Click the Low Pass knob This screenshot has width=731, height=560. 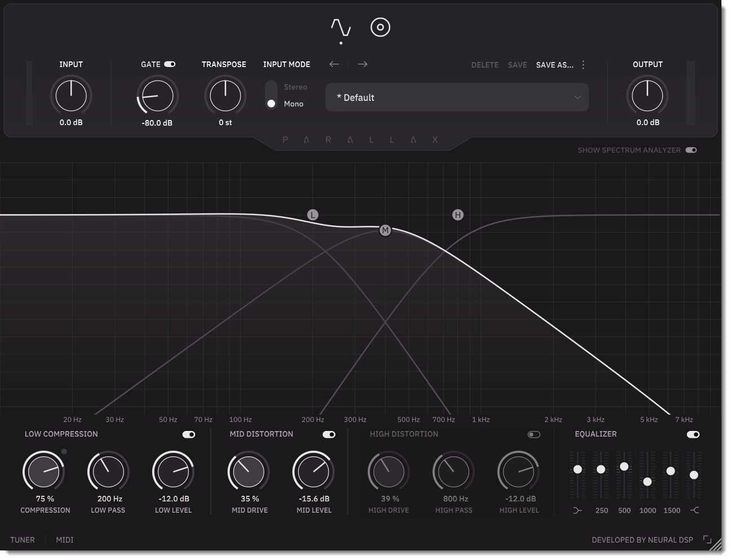pyautogui.click(x=108, y=472)
